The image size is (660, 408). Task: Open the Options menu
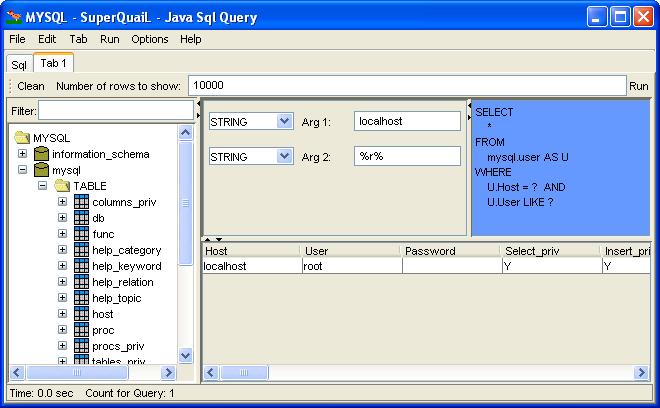click(150, 39)
